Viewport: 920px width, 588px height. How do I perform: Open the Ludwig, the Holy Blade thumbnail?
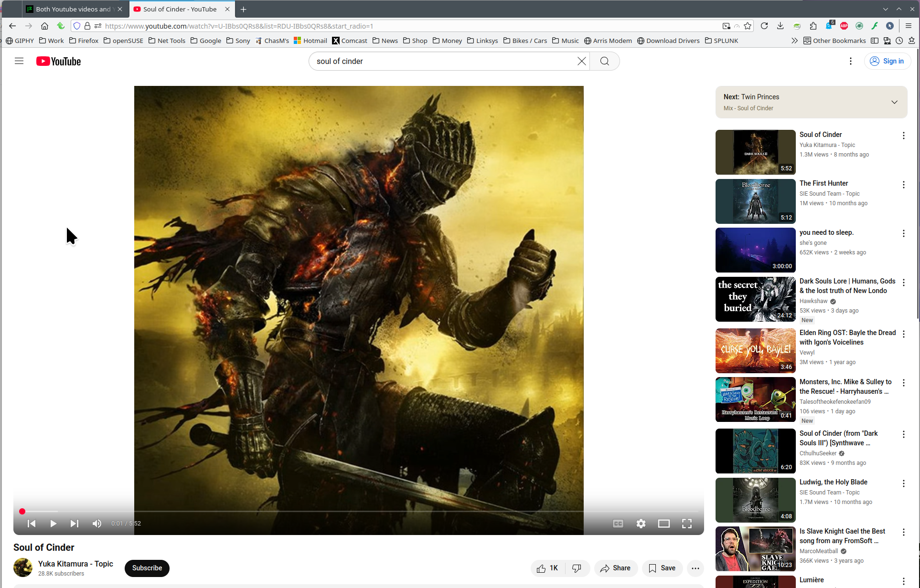pyautogui.click(x=755, y=500)
